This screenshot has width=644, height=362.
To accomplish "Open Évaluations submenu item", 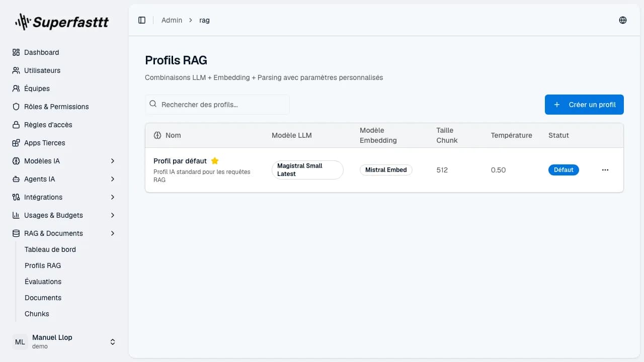I will pyautogui.click(x=43, y=282).
